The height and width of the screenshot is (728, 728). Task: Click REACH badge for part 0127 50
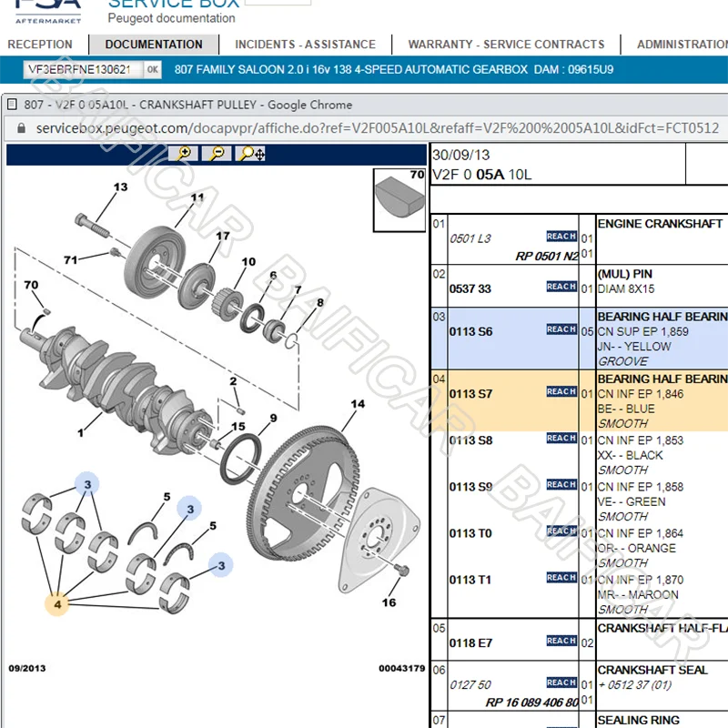[x=561, y=682]
